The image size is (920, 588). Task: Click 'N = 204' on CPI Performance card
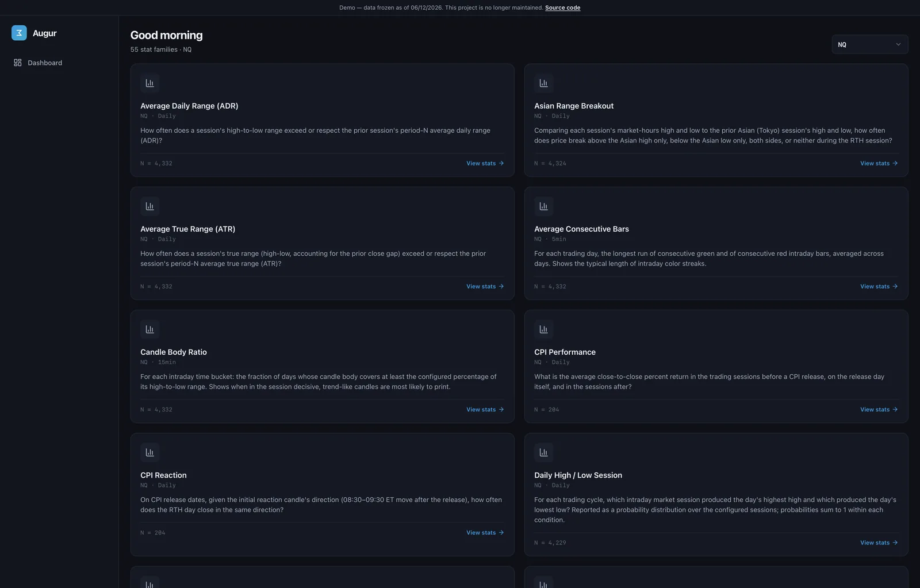tap(546, 409)
